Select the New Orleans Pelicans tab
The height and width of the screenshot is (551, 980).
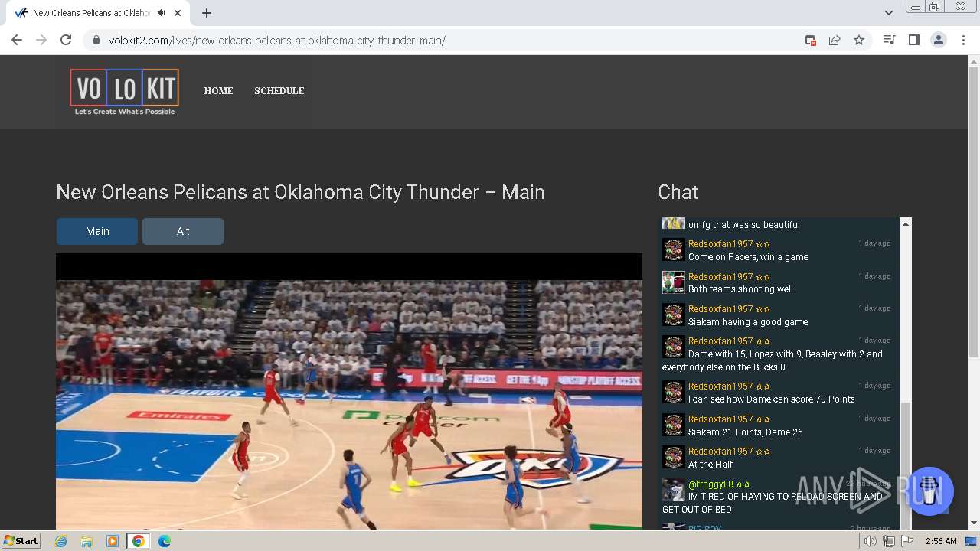(x=100, y=13)
